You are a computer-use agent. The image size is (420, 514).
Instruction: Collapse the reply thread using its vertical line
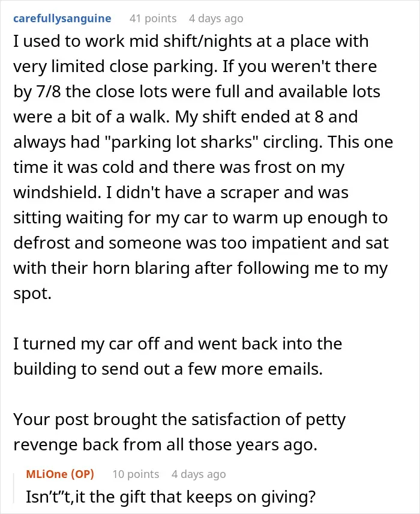click(x=14, y=488)
